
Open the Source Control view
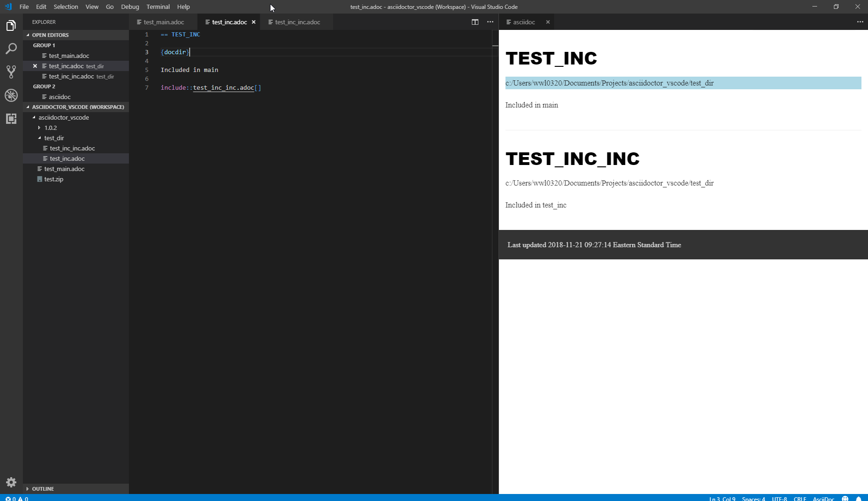[11, 72]
